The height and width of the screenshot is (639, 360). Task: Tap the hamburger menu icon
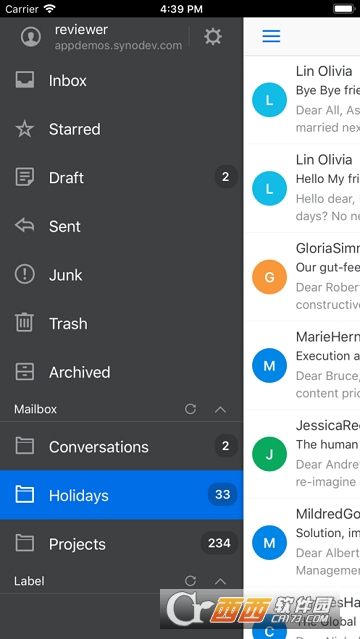271,36
